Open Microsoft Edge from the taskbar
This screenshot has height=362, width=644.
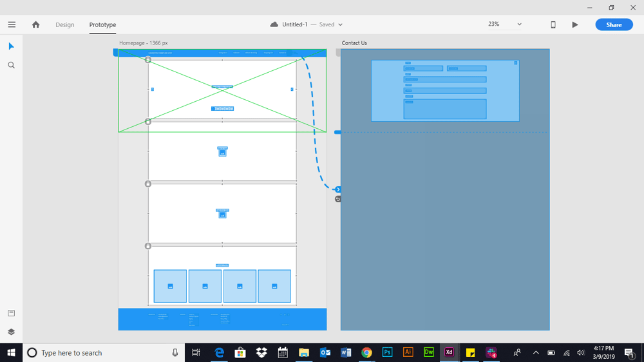pyautogui.click(x=220, y=352)
